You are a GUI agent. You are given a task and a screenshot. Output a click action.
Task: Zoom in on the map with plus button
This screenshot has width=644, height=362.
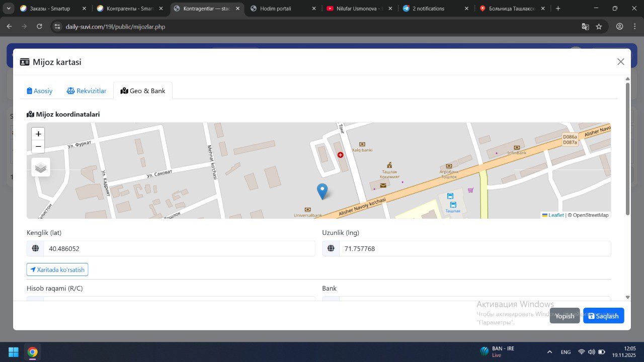(38, 134)
